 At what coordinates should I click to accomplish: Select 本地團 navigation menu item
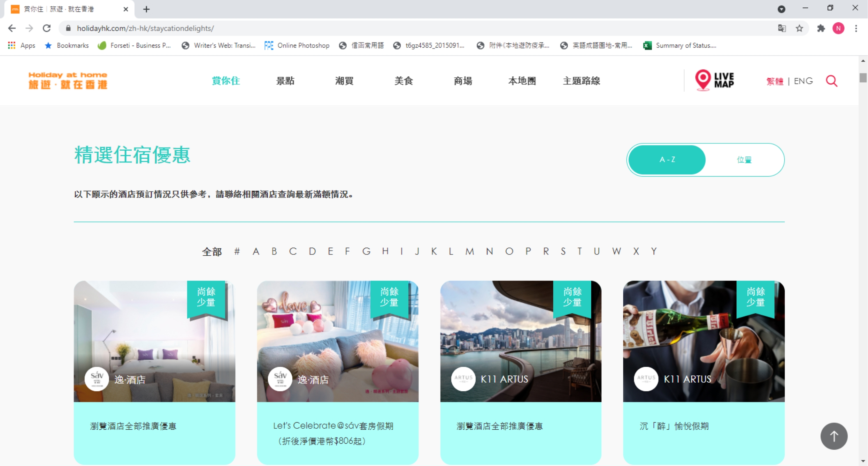point(522,81)
